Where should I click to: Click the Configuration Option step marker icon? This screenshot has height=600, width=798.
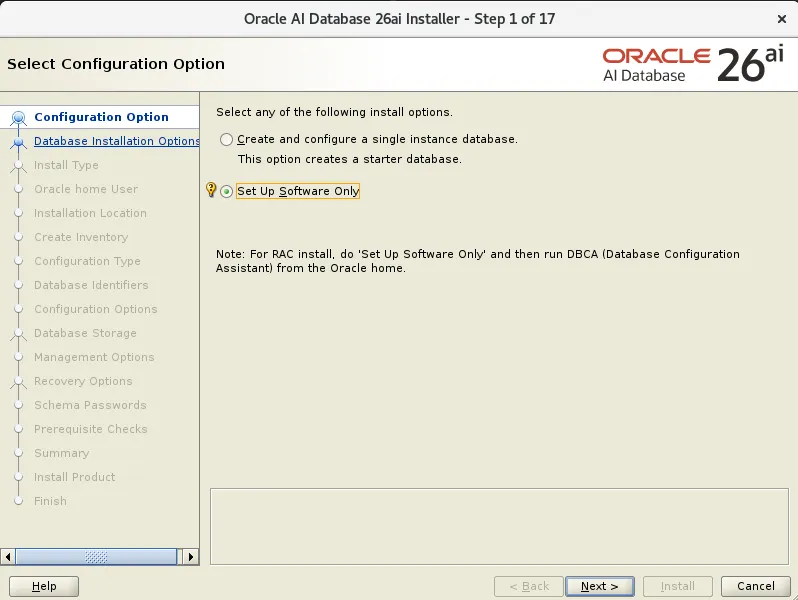(x=18, y=118)
